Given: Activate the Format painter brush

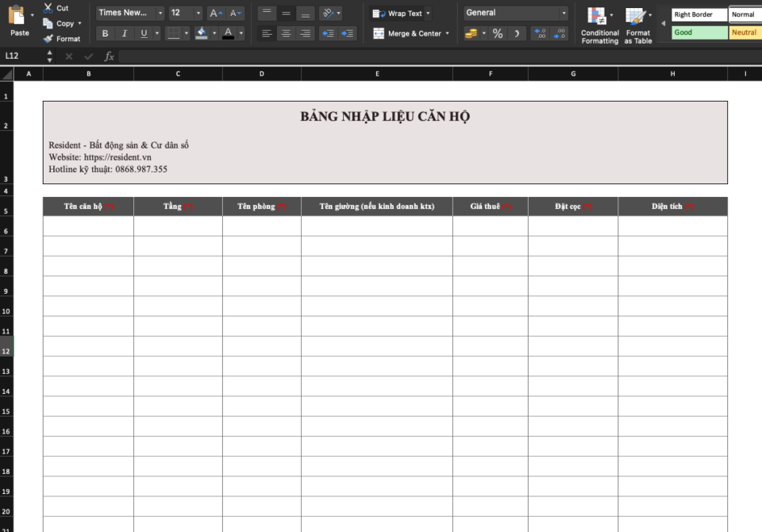Looking at the screenshot, I should click(x=48, y=38).
